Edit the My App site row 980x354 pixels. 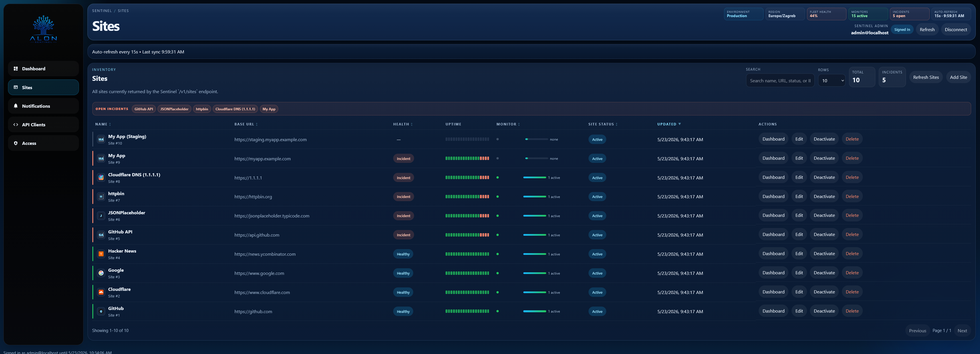pyautogui.click(x=799, y=158)
